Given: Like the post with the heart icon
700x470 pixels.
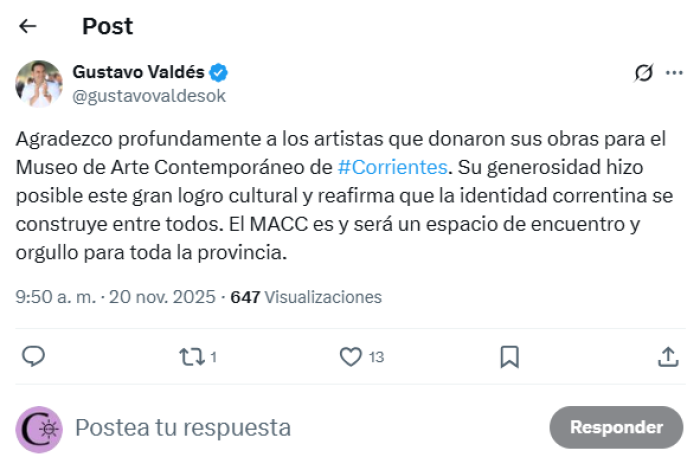Looking at the screenshot, I should click(x=350, y=356).
